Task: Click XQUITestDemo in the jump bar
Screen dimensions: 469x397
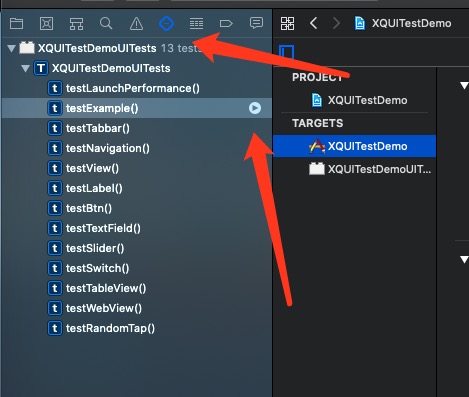Action: [x=411, y=23]
